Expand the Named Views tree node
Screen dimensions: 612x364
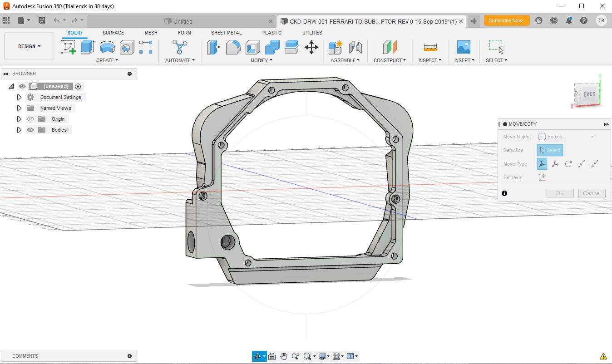pyautogui.click(x=19, y=108)
